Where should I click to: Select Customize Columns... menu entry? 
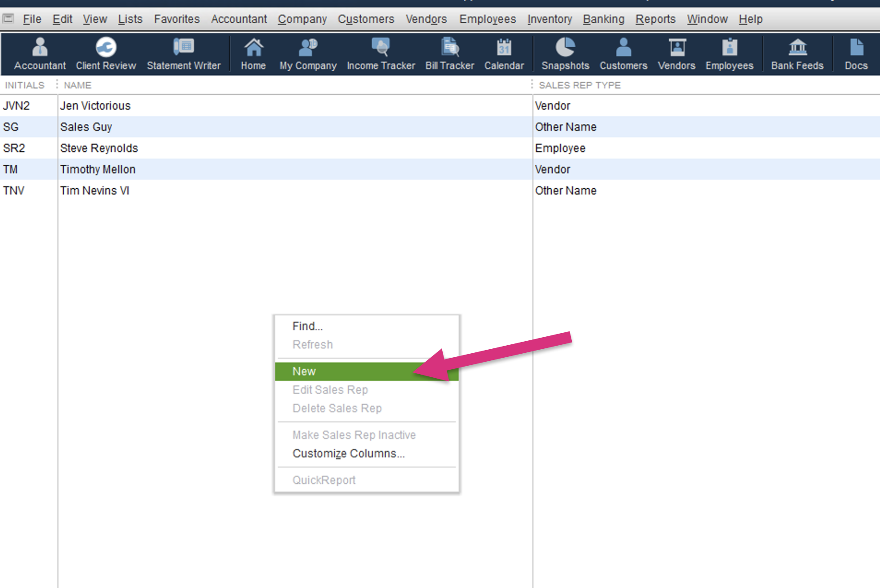[348, 453]
